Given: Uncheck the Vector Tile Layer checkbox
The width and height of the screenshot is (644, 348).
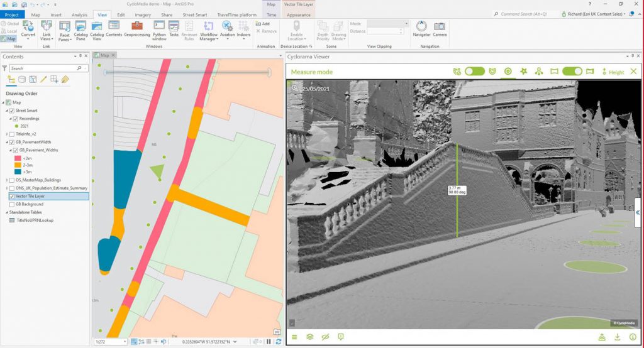Looking at the screenshot, I should pos(12,196).
